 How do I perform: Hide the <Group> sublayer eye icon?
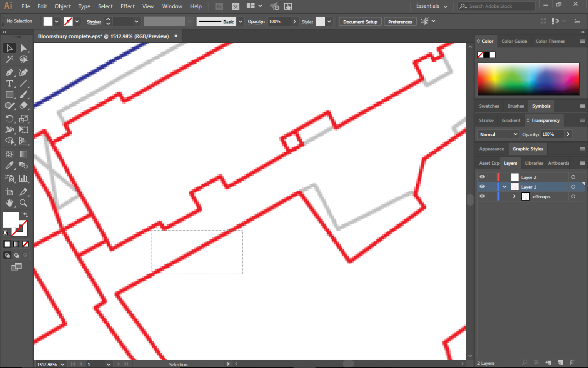[482, 196]
